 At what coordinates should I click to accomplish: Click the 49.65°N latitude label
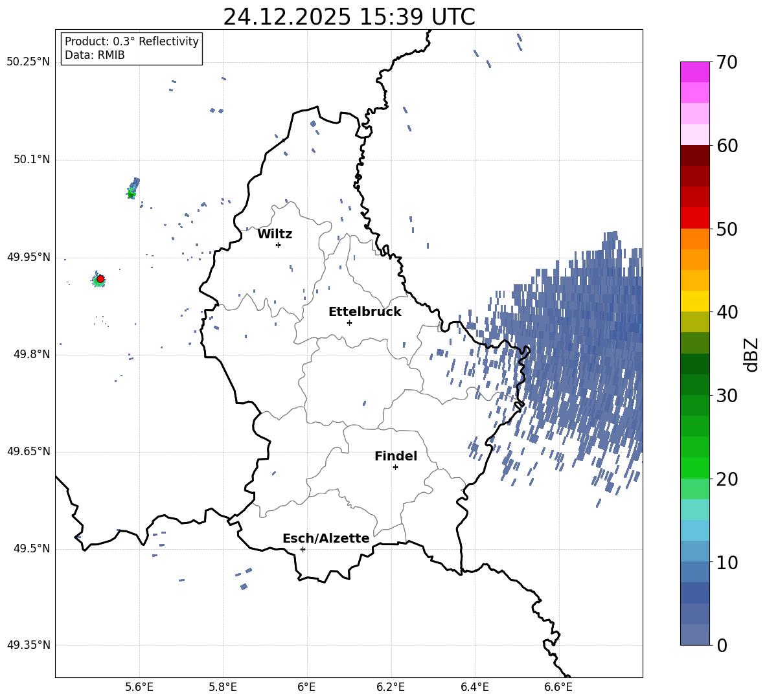[29, 451]
